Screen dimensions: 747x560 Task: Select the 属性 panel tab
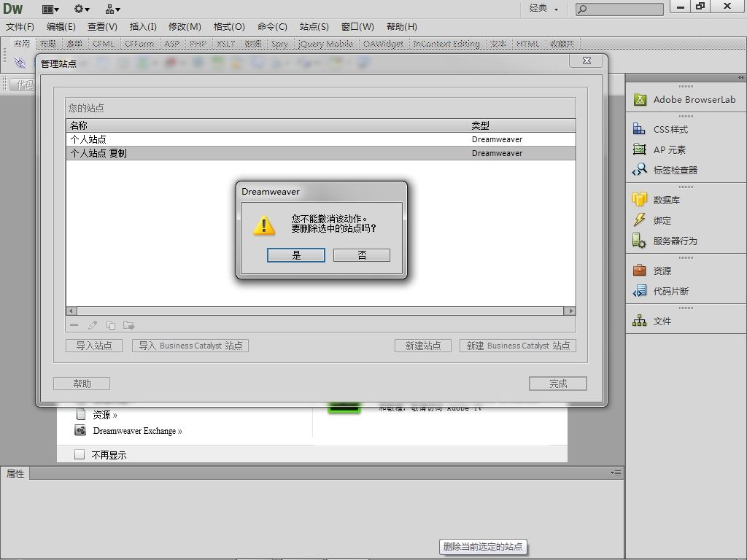(x=15, y=473)
